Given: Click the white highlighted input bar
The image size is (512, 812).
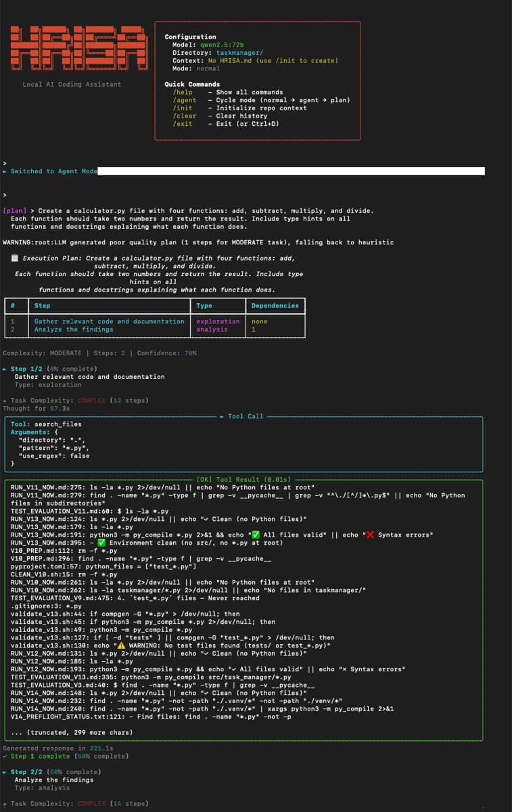Looking at the screenshot, I should coord(292,171).
